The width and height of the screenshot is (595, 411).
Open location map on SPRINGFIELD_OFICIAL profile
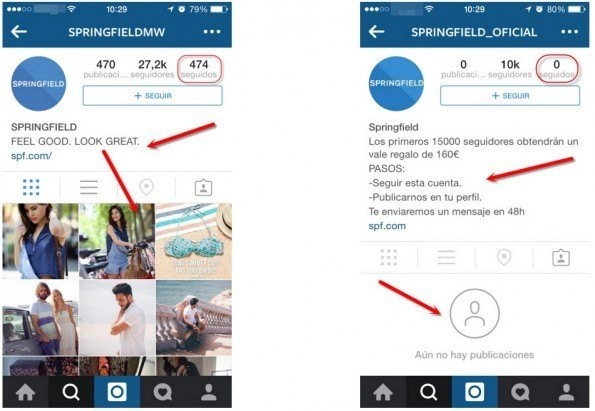pos(504,257)
